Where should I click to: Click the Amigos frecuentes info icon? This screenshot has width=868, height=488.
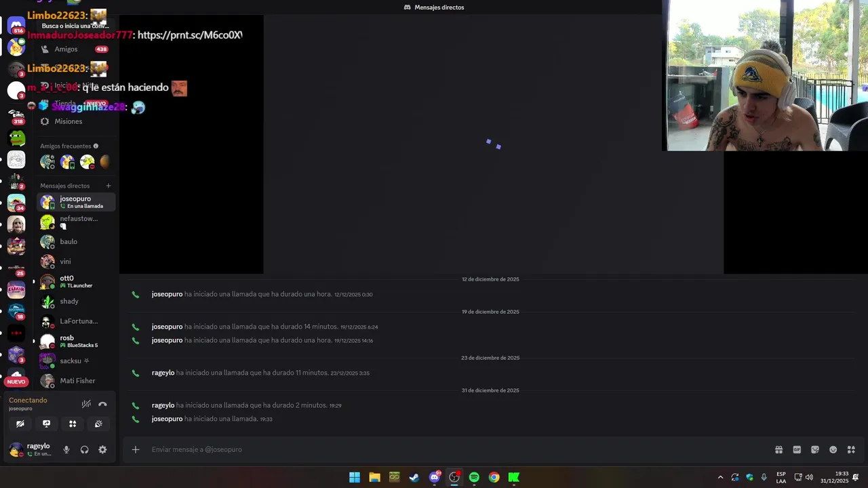[96, 146]
